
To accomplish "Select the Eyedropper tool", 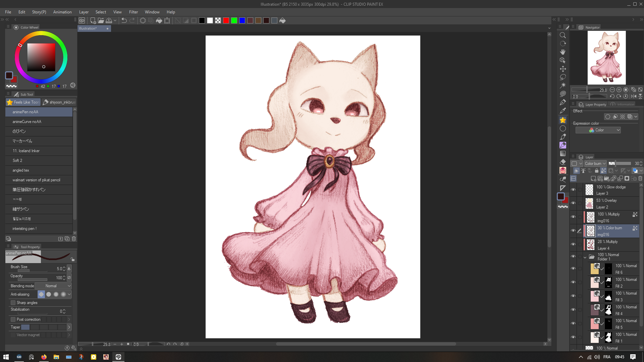I will coord(563,110).
